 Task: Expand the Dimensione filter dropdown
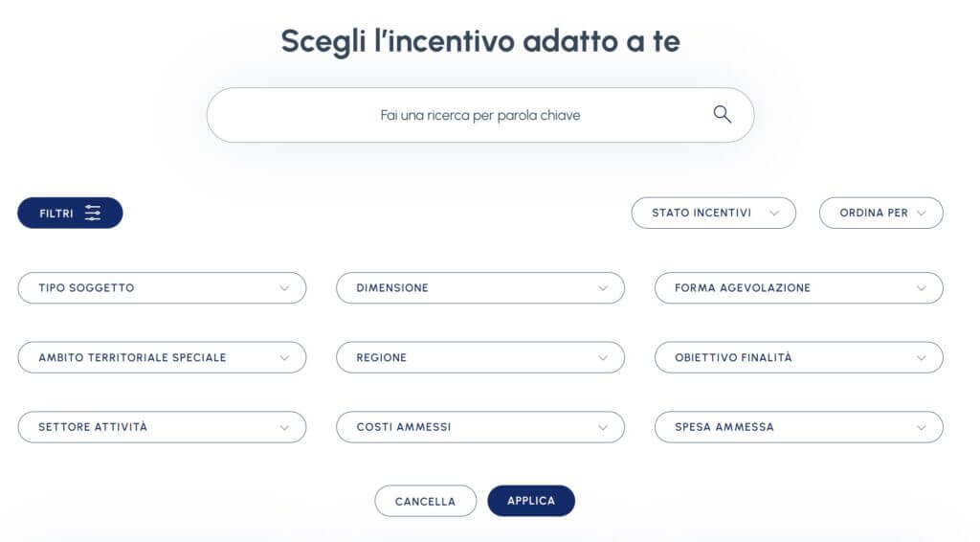(x=479, y=288)
